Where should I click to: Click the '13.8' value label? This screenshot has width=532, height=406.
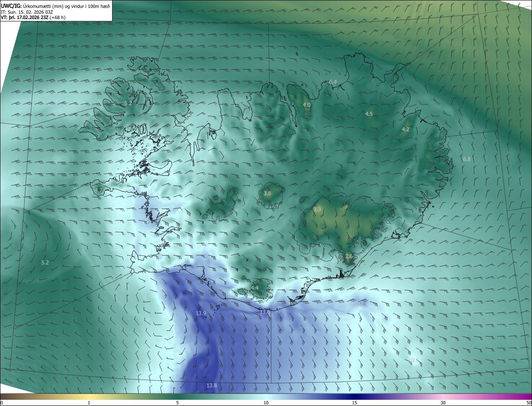212,386
